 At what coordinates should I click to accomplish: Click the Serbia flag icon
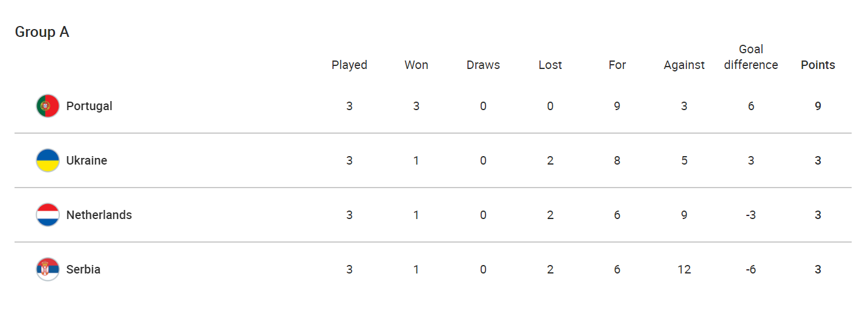[x=47, y=269]
